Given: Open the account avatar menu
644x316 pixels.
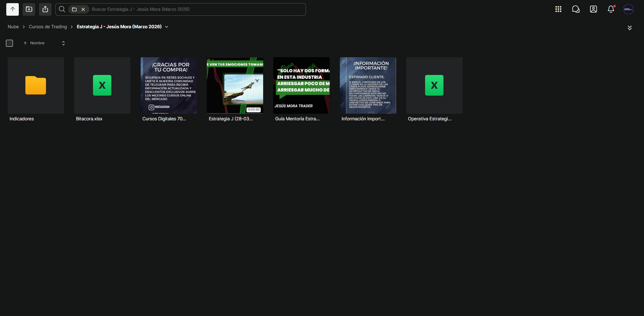Looking at the screenshot, I should pyautogui.click(x=628, y=9).
